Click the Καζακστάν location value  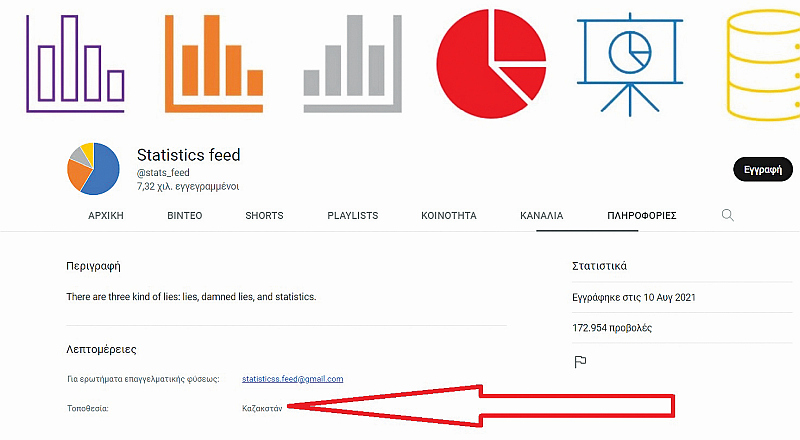262,408
